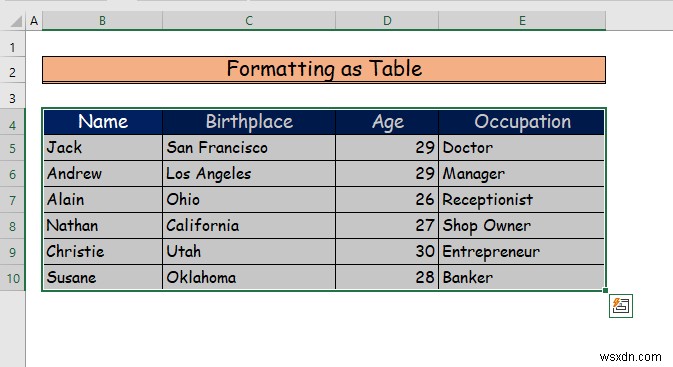
Task: Select the age 30 cell
Action: [x=387, y=252]
